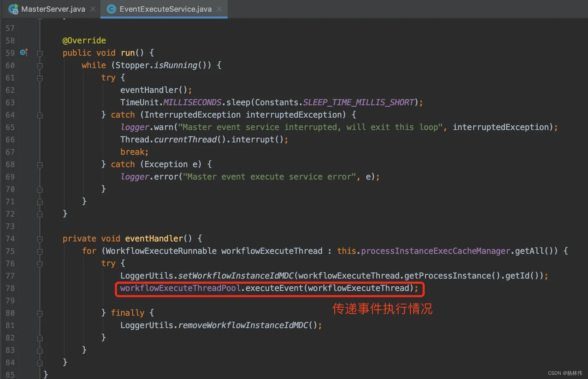The height and width of the screenshot is (379, 588).
Task: Click the fold end marker on line 82
Action: click(x=40, y=338)
